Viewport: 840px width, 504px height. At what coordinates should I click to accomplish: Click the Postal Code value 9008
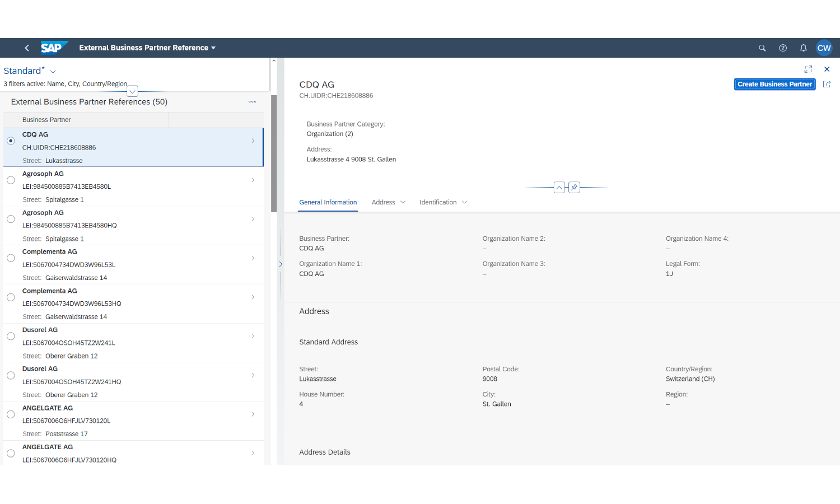coord(490,379)
